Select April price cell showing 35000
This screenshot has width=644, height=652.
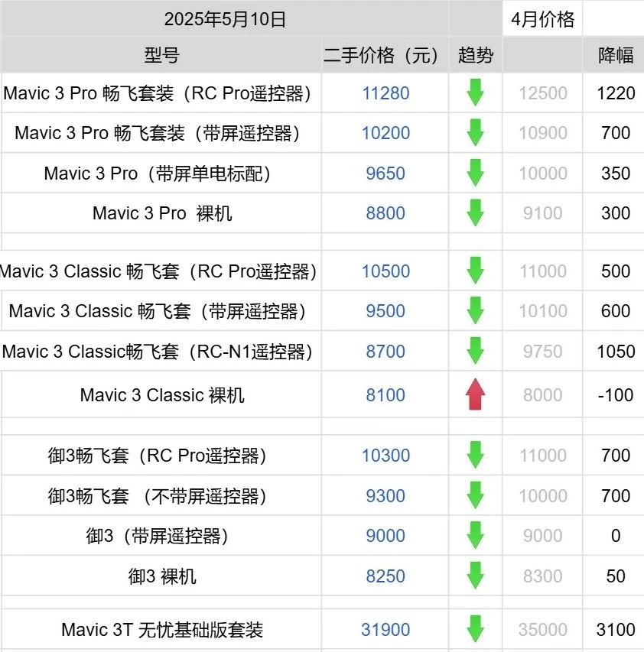(542, 629)
